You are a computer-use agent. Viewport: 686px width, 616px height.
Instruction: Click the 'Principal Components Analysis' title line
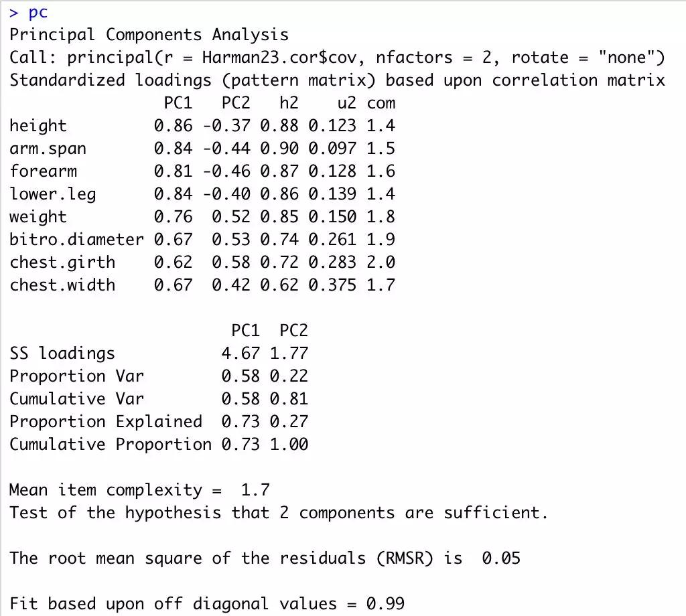(149, 35)
